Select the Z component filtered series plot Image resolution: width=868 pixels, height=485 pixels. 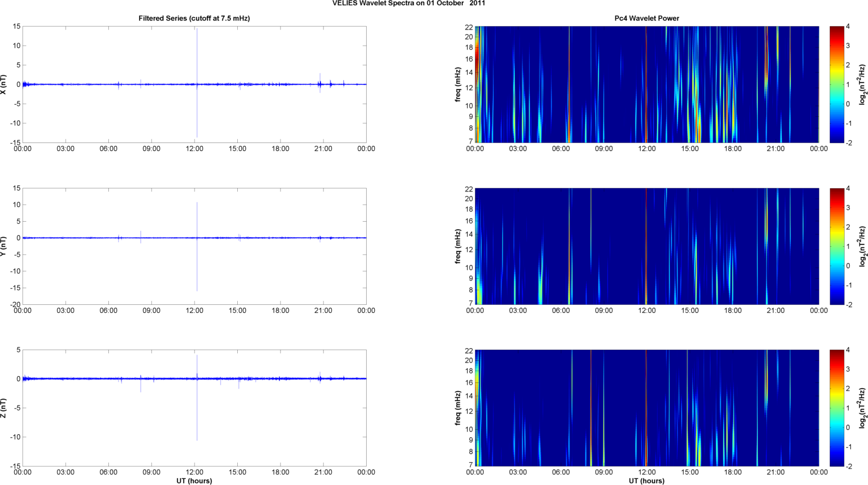point(194,408)
